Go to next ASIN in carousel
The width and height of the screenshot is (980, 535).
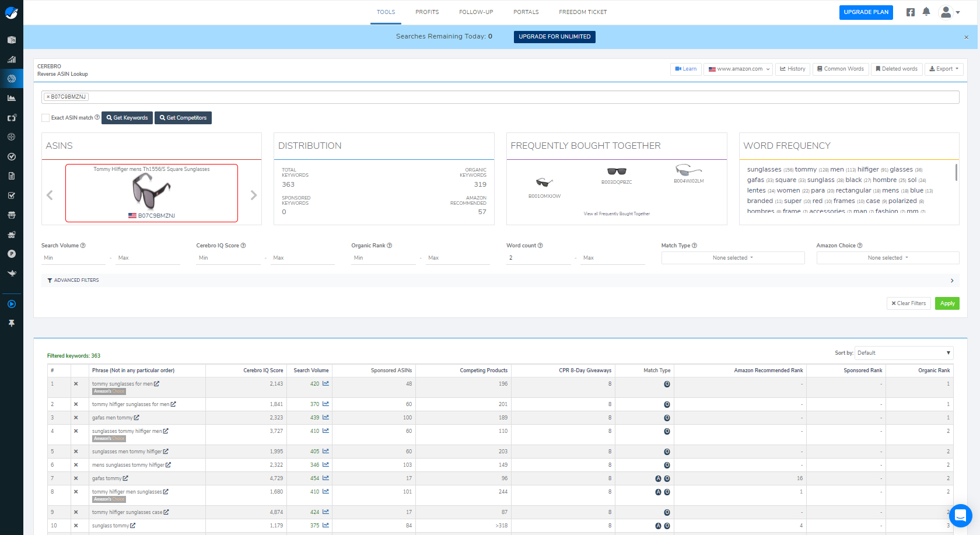tap(254, 195)
